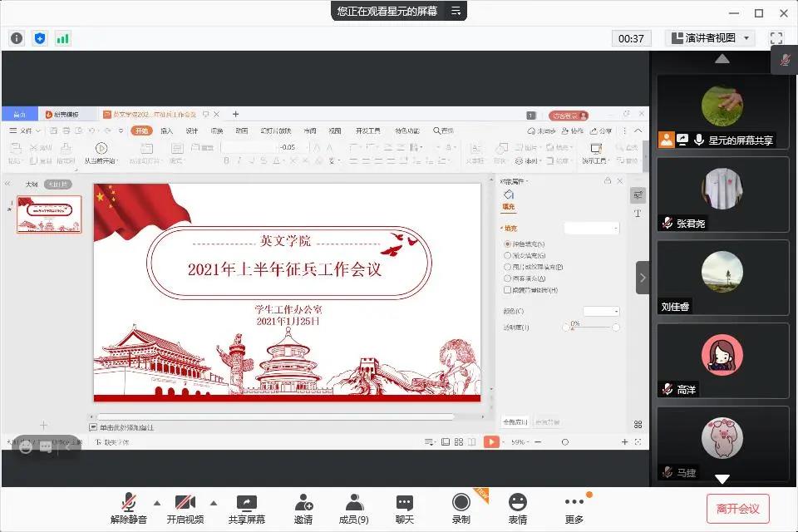Screen dimensions: 798x532
Task: Collapse the participant video side panel
Action: [x=643, y=278]
